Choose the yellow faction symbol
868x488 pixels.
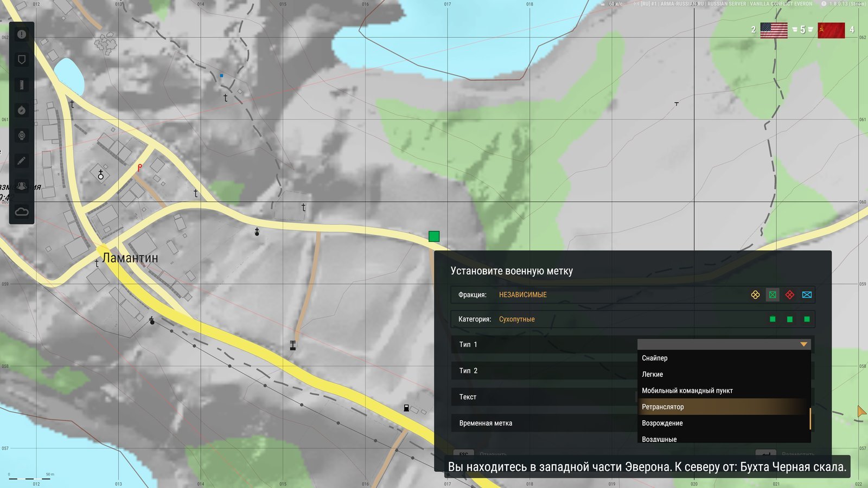tap(755, 294)
